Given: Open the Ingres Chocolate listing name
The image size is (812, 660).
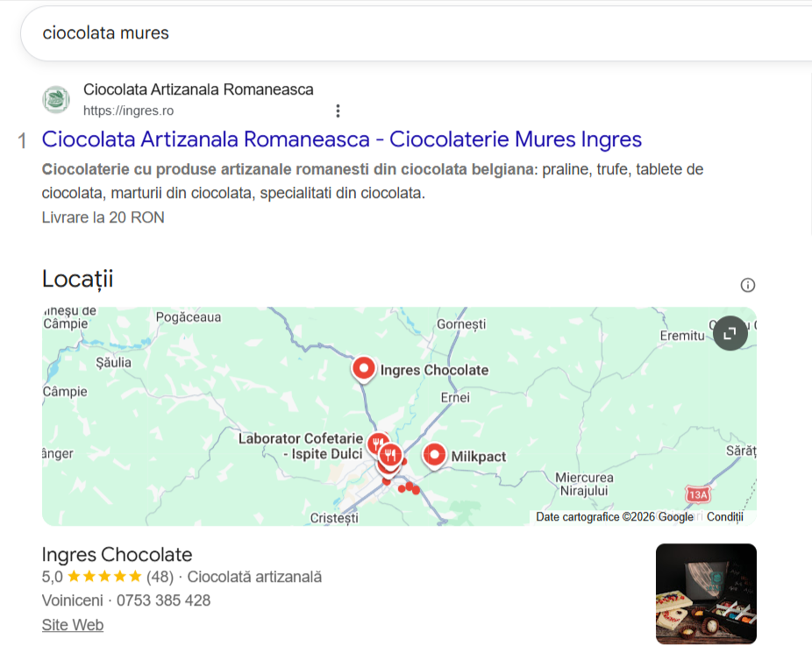Looking at the screenshot, I should 117,555.
